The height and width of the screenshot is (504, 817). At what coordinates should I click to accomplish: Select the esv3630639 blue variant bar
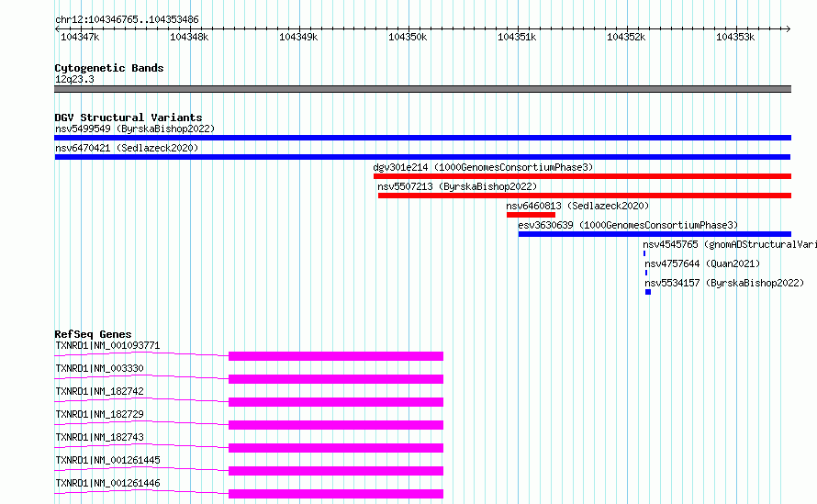[x=655, y=234]
